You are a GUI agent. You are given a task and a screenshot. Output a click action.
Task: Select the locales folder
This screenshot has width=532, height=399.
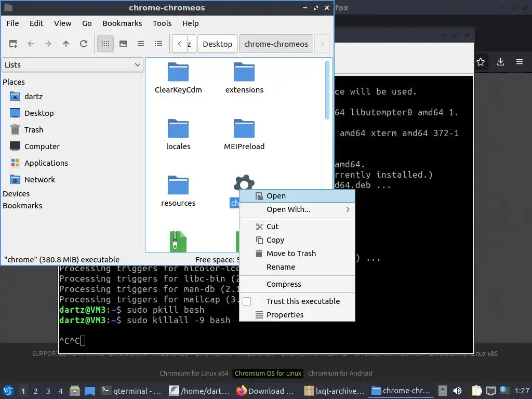(x=178, y=135)
